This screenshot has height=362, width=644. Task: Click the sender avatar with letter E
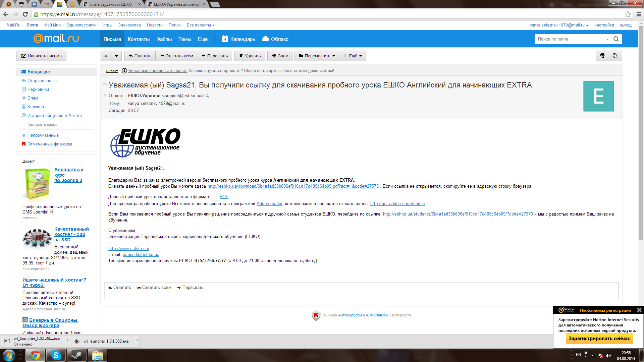pos(598,96)
